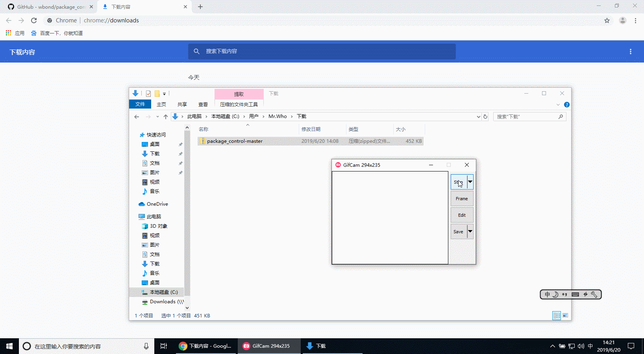Viewport: 644px width, 354px height.
Task: Go back using Explorer's back arrow
Action: pos(137,116)
